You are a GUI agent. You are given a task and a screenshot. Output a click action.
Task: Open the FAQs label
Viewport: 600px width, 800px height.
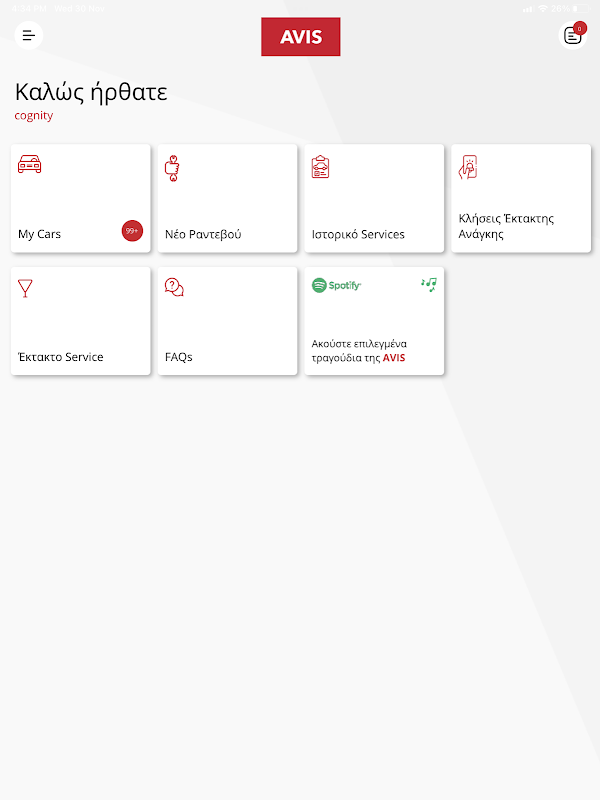[179, 357]
